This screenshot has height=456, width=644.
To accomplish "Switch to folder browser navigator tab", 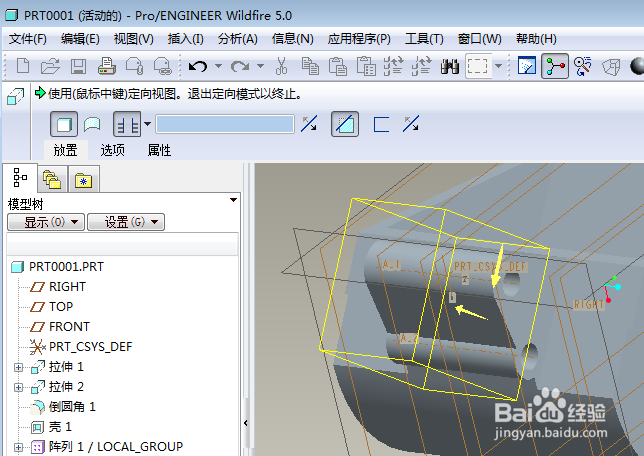I will pos(52,180).
